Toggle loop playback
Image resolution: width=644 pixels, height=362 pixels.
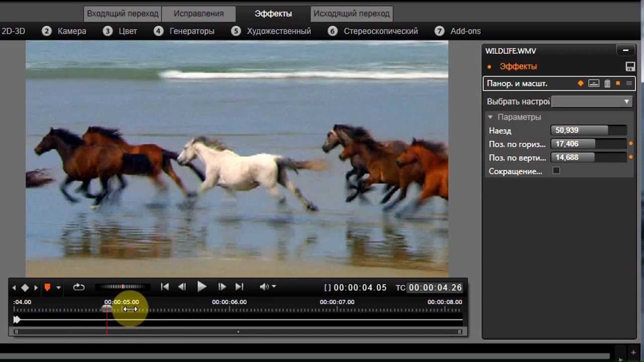pyautogui.click(x=79, y=287)
